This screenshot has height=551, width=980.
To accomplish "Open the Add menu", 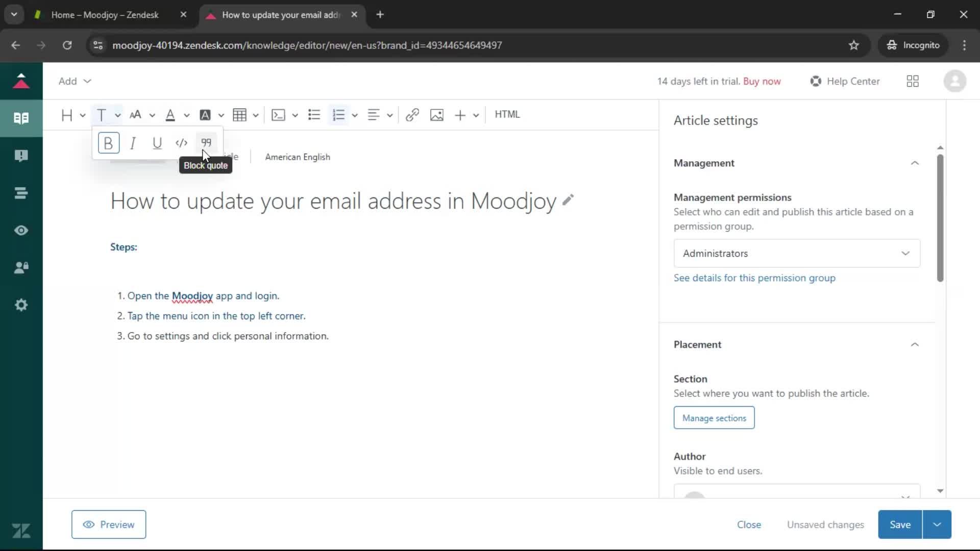I will pos(75,81).
